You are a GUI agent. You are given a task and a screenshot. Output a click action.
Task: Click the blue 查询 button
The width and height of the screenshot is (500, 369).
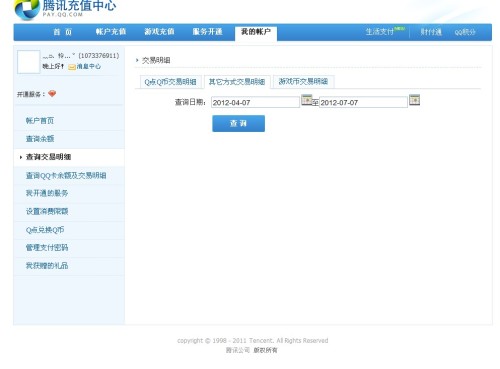pos(238,124)
